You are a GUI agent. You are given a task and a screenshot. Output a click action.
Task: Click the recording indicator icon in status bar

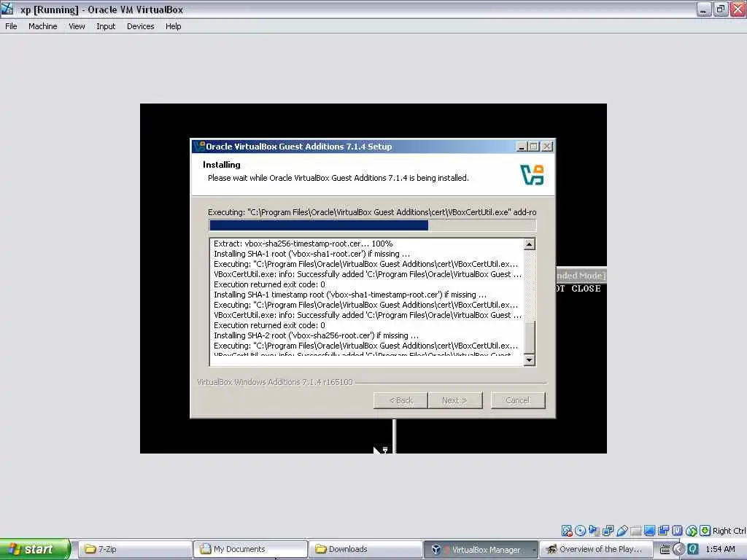tap(663, 531)
